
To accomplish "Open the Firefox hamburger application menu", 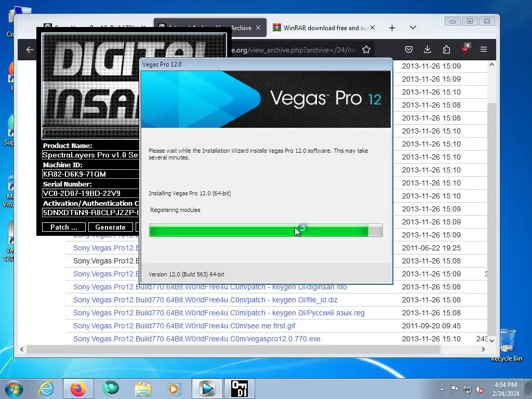I will [x=484, y=49].
